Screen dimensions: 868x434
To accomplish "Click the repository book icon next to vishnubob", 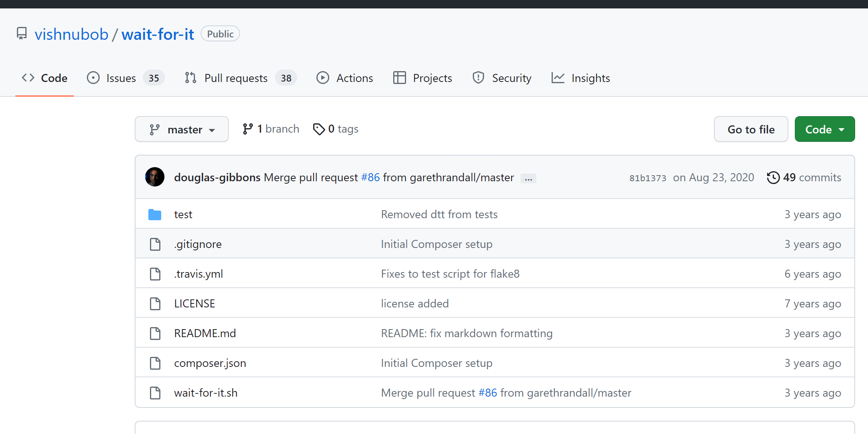I will [22, 34].
